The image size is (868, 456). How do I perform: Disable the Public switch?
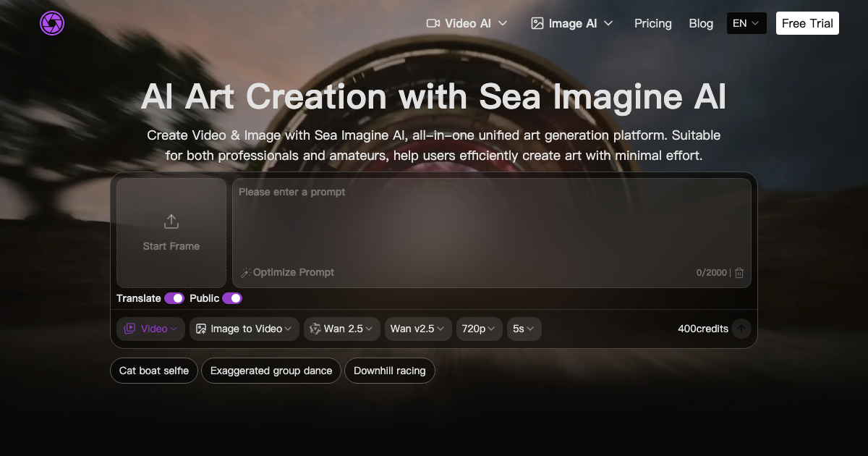click(231, 298)
